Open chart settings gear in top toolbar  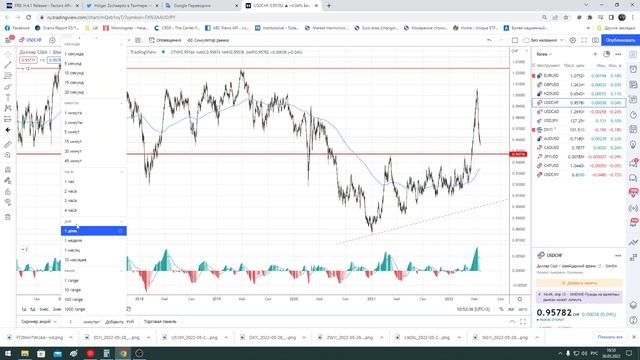(x=573, y=40)
